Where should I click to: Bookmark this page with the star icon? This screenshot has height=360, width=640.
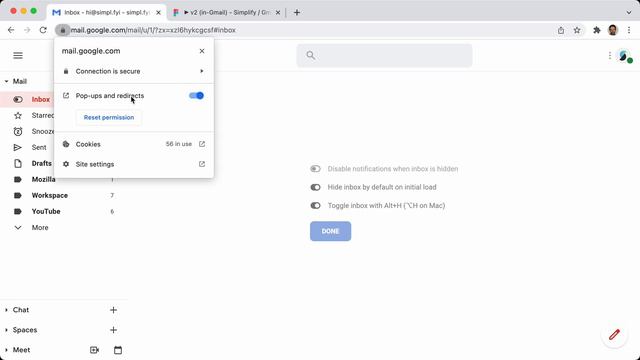(577, 30)
